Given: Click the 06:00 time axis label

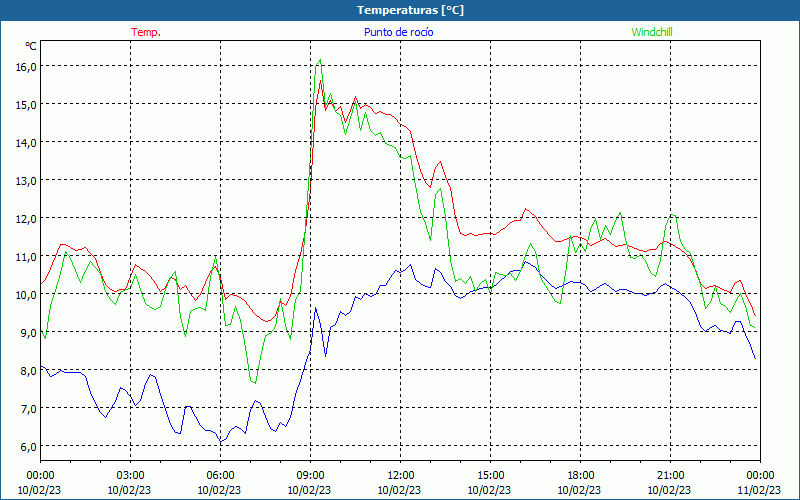Looking at the screenshot, I should coord(220,476).
